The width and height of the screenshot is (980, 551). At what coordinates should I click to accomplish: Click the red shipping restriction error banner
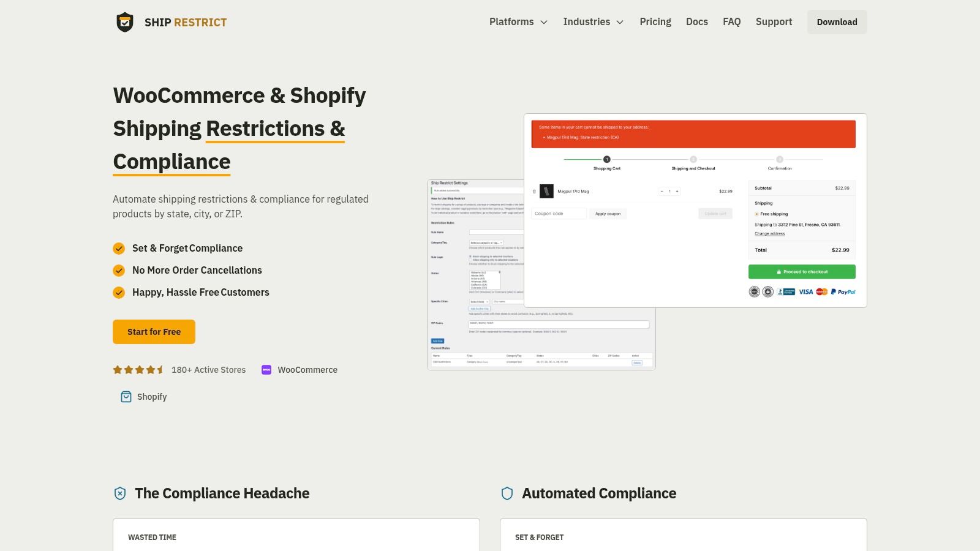(693, 134)
